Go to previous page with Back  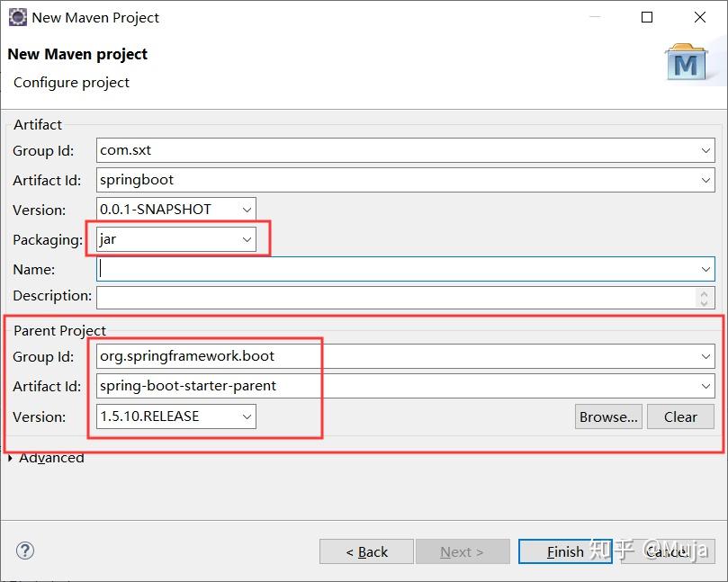[x=366, y=551]
